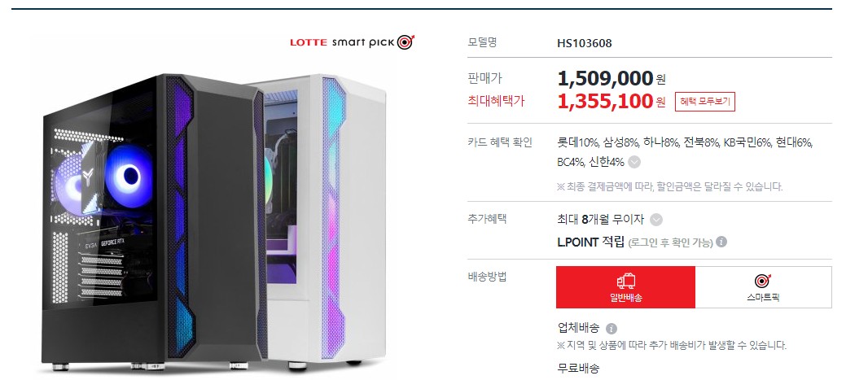Select the 스마트픽 delivery tab
Screen dimensions: 868x380
764,287
